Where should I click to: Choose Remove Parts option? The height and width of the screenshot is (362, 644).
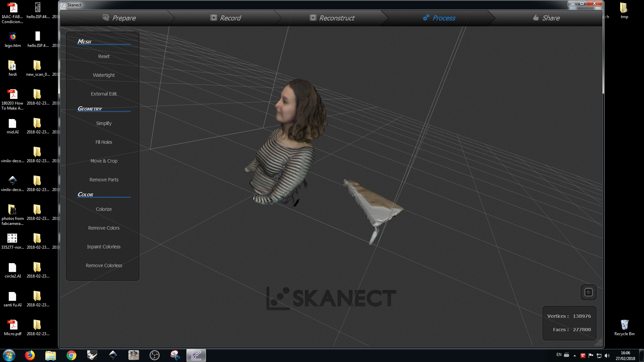pos(104,180)
